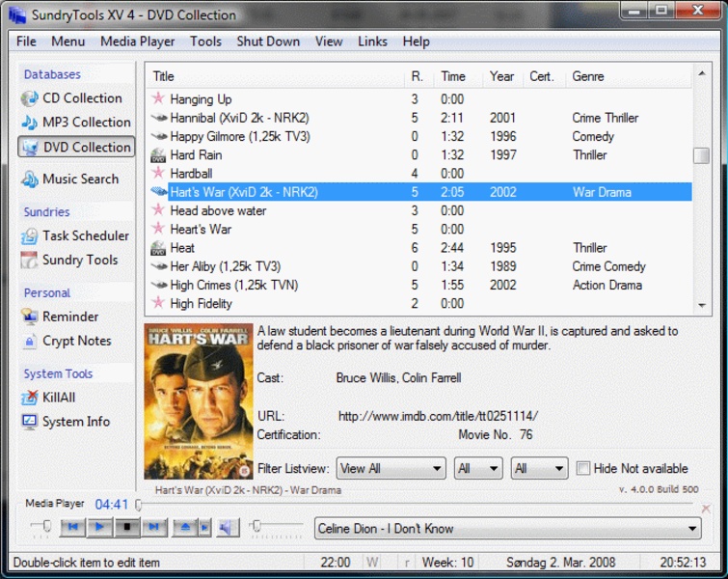Click slider handle right of mute button

point(256,526)
